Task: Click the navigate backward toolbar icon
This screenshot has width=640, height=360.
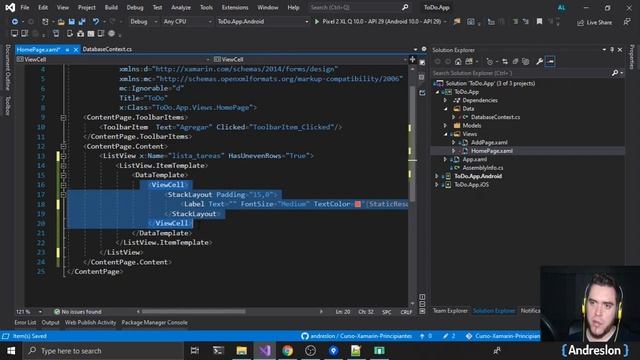Action: click(15, 22)
